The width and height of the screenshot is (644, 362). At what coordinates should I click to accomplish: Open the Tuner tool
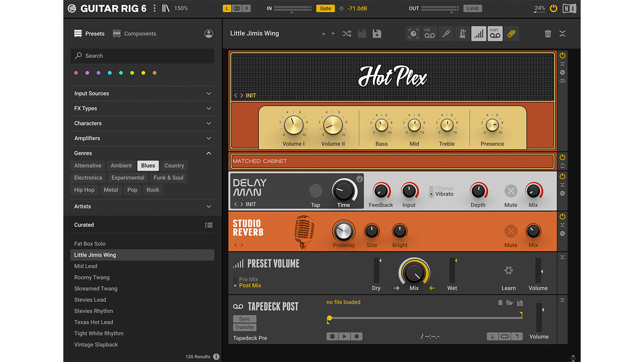coord(446,33)
